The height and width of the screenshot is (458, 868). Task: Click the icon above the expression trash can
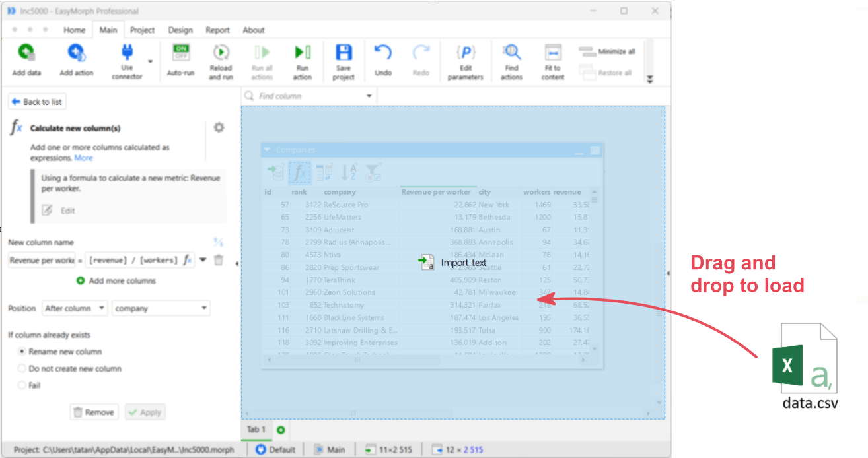(x=219, y=242)
